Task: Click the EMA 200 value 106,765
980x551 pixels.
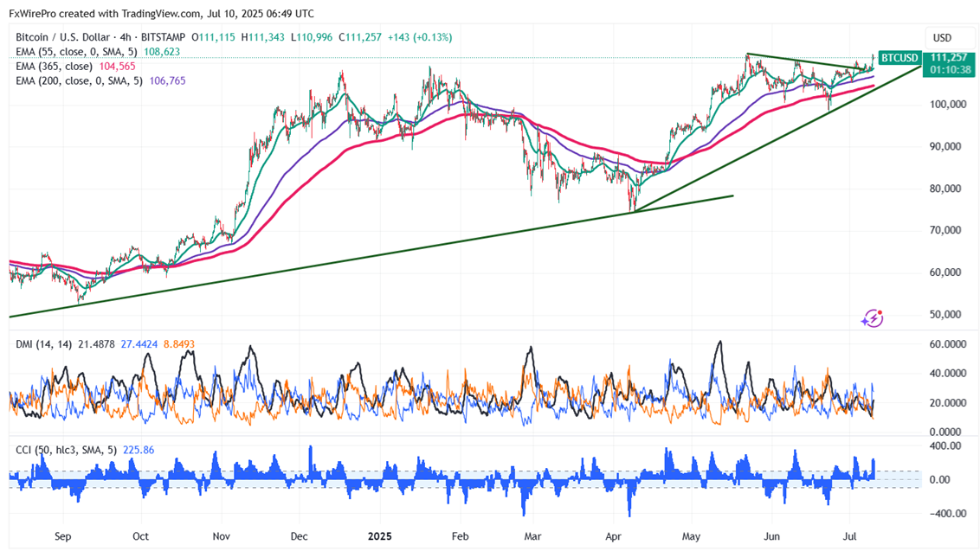Action: [x=167, y=80]
